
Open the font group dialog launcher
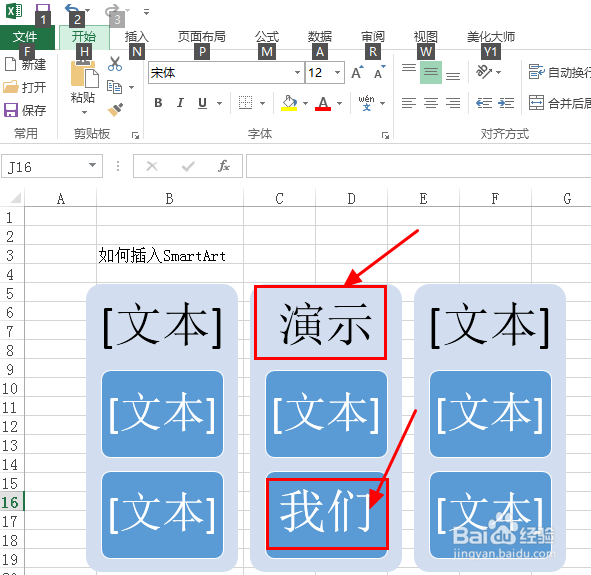pos(385,135)
